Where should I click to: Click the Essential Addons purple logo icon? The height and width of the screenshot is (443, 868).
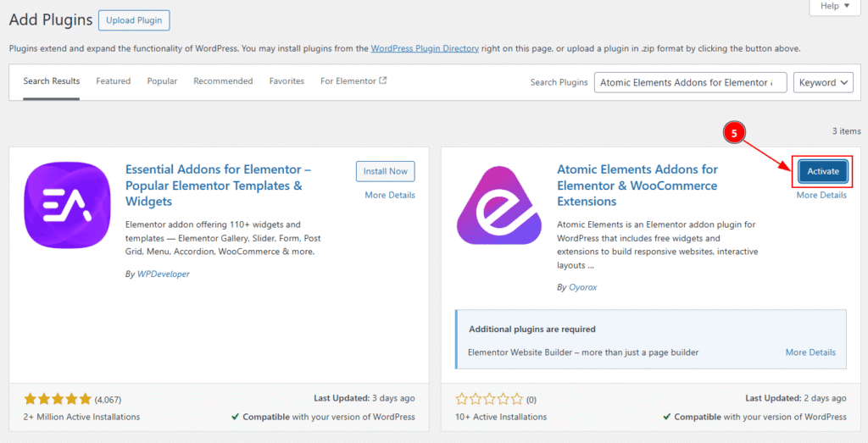(68, 205)
